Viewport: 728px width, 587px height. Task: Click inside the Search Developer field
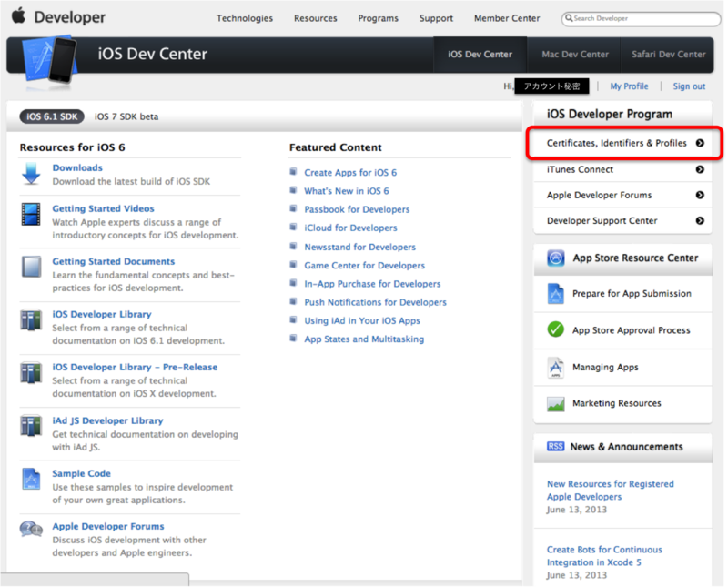(641, 18)
